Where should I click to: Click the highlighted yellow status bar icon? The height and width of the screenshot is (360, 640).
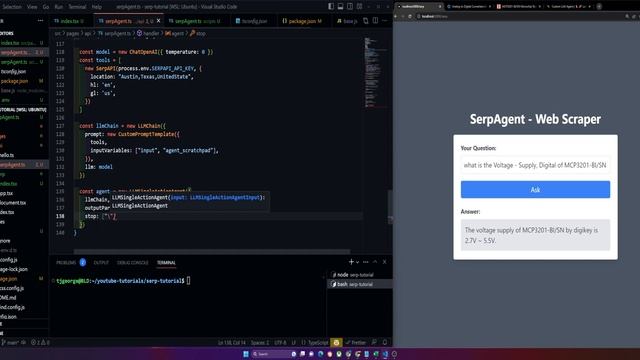336,342
